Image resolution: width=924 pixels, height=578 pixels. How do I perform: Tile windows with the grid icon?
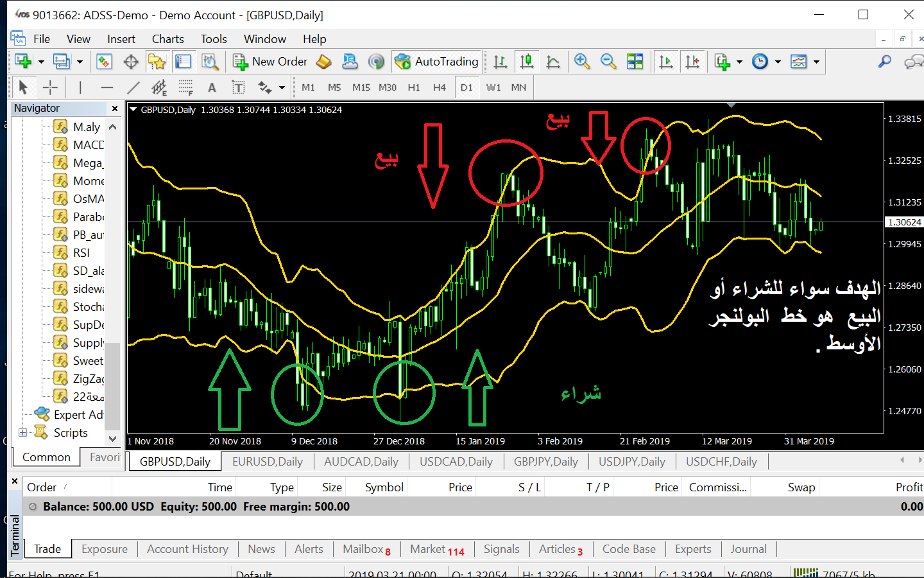[635, 62]
